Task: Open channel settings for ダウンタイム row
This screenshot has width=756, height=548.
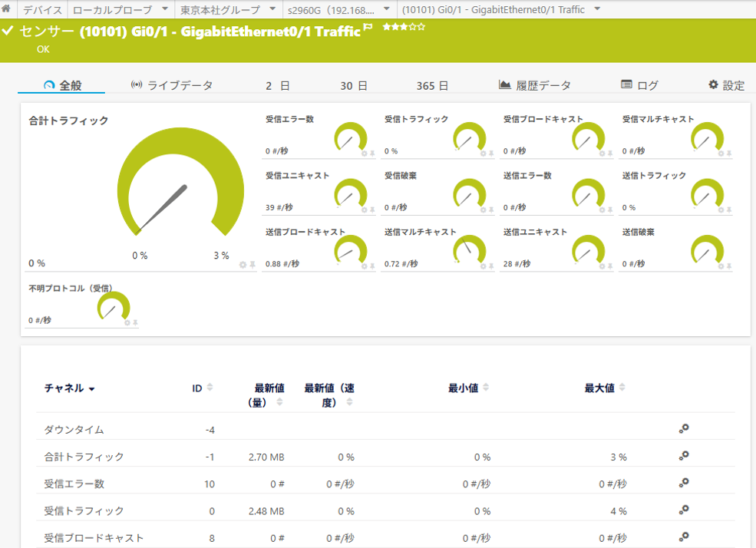Action: (x=683, y=429)
